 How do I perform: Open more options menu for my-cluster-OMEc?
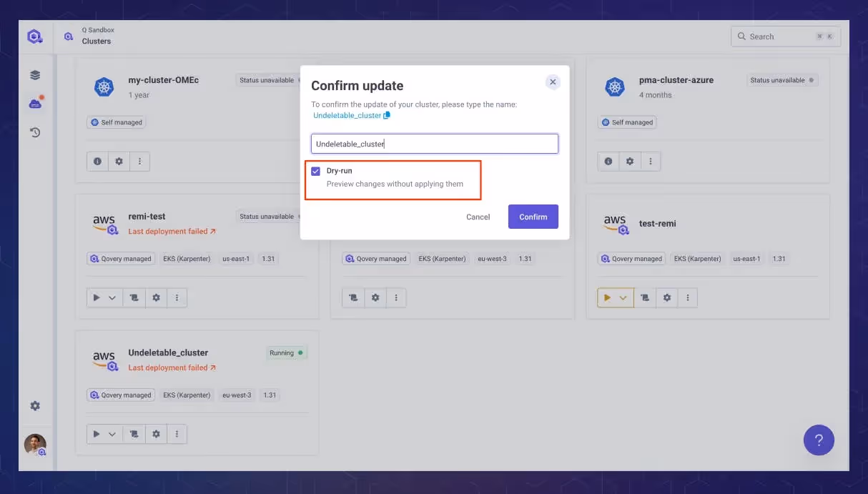click(139, 162)
